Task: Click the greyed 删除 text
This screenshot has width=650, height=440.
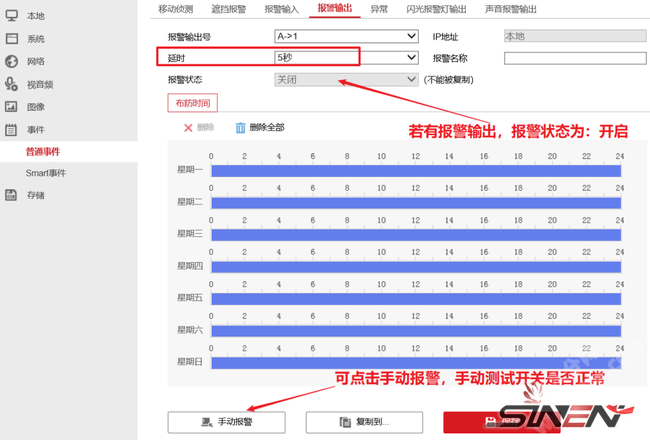Action: (x=206, y=127)
